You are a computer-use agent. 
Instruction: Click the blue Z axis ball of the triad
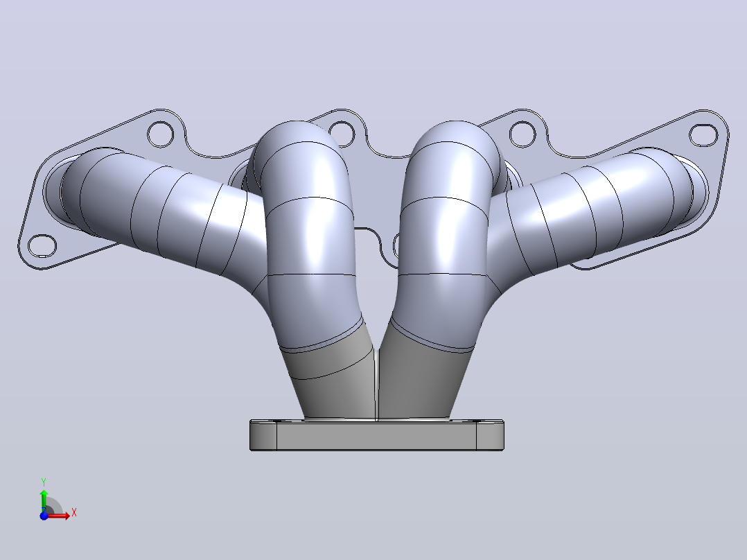tap(44, 516)
